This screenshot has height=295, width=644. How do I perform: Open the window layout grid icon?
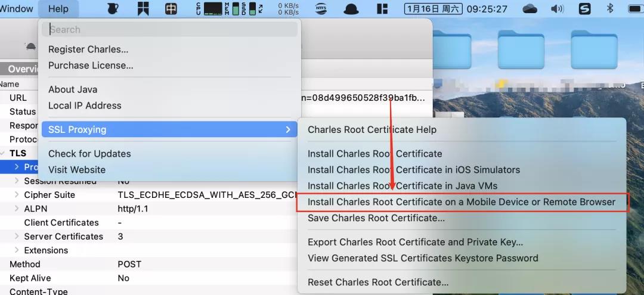(382, 8)
